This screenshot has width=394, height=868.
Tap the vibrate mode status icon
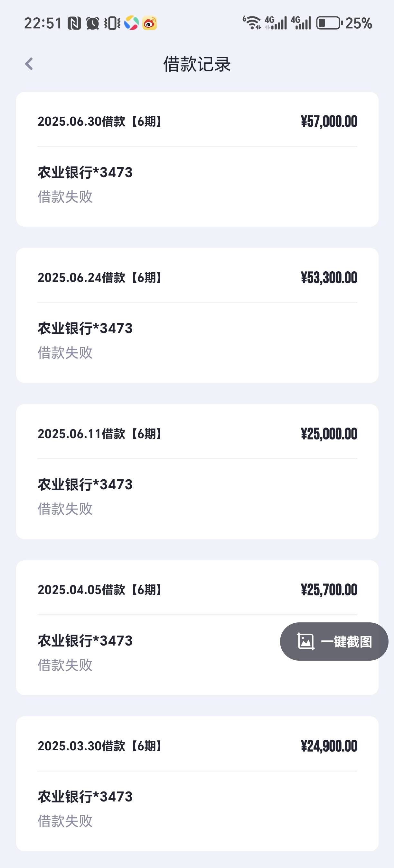coord(112,23)
